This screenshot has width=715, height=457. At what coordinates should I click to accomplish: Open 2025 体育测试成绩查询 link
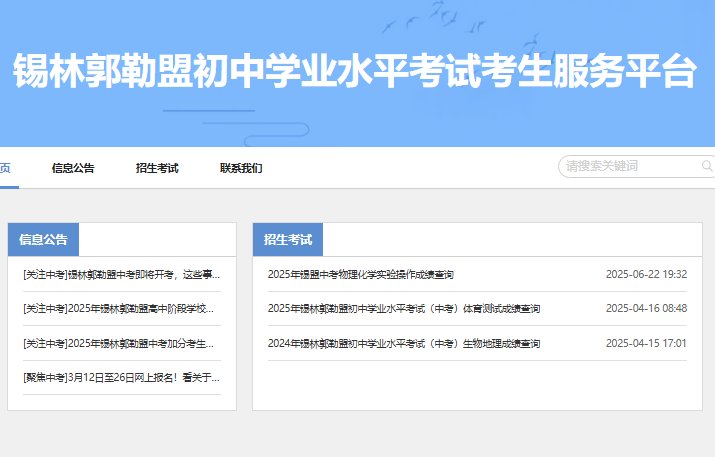point(404,309)
